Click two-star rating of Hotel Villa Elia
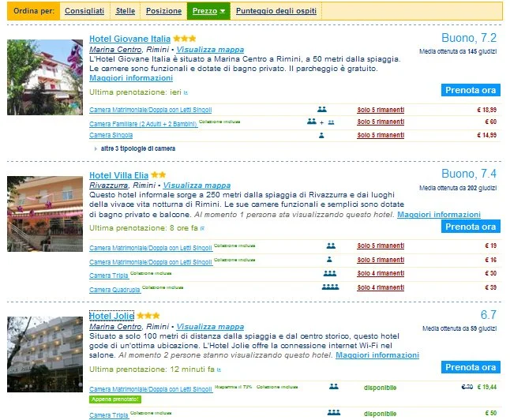 [x=159, y=175]
